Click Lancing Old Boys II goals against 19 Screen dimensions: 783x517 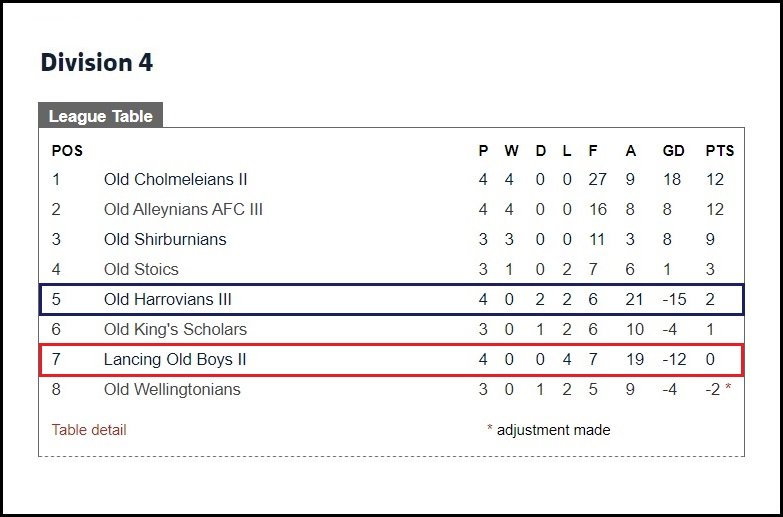coord(635,359)
